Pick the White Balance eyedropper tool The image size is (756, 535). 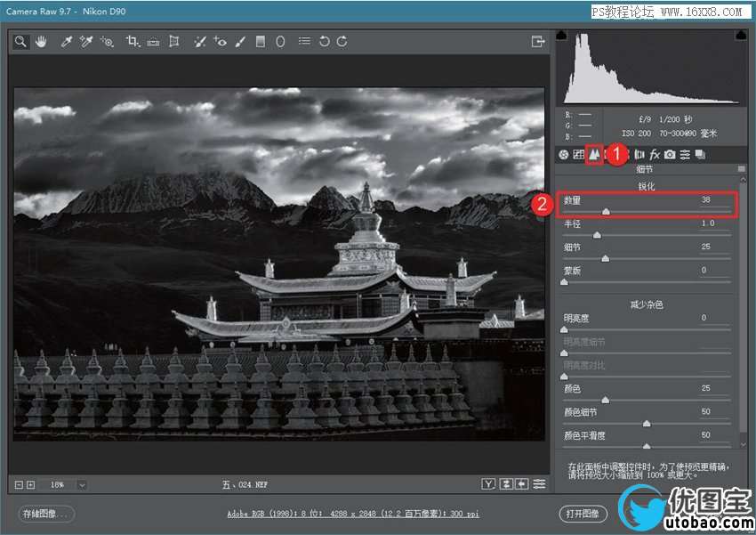66,42
